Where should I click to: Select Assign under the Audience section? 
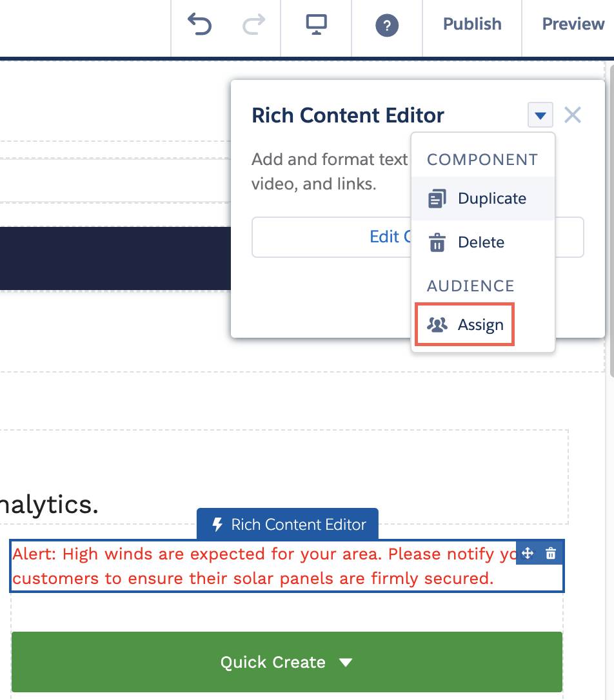coord(480,324)
